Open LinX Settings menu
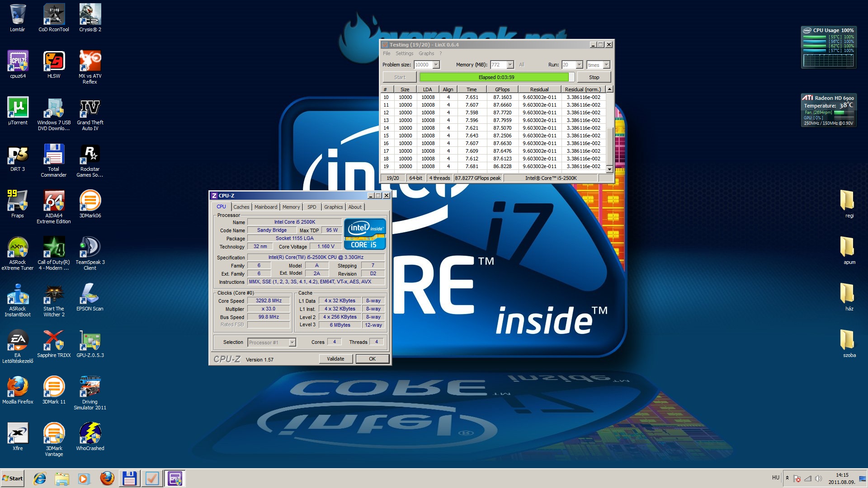Viewport: 868px width, 488px height. (404, 53)
